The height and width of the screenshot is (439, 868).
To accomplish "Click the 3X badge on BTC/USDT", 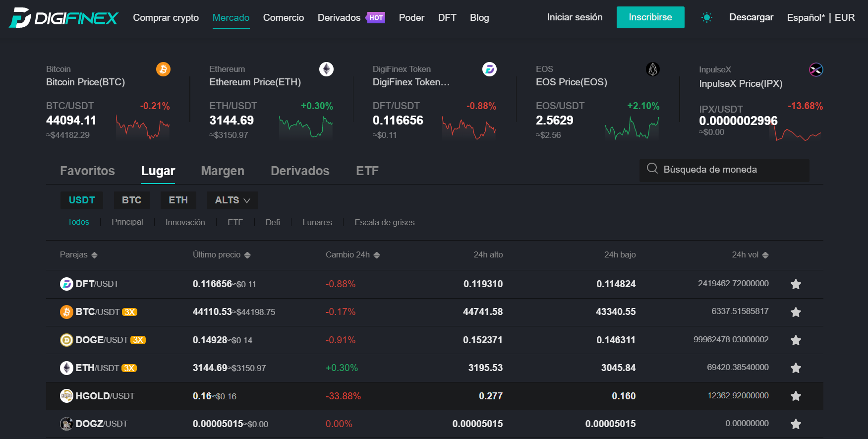I will point(129,312).
